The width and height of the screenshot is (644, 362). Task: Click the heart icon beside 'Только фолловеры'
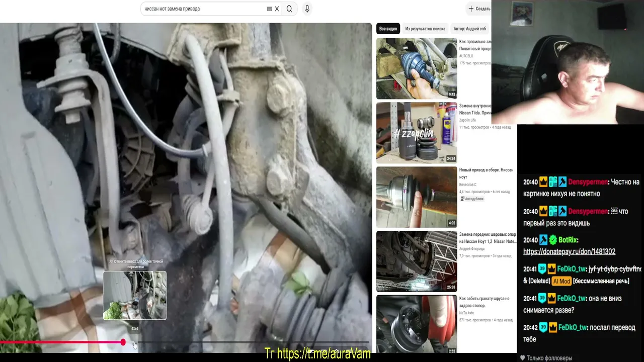pos(522,358)
